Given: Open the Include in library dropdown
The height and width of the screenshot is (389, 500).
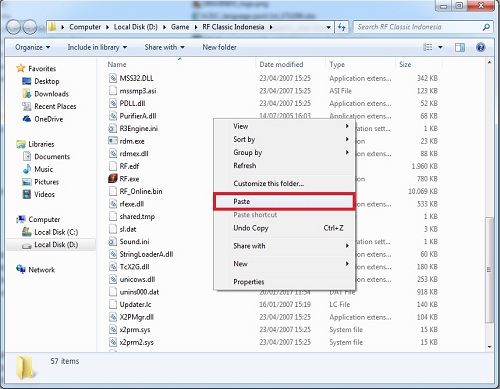Looking at the screenshot, I should pos(97,47).
